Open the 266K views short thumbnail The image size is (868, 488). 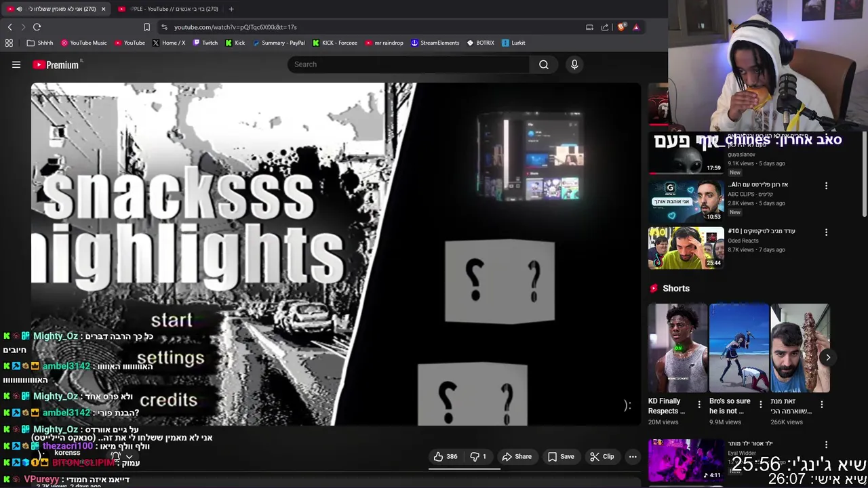point(800,348)
